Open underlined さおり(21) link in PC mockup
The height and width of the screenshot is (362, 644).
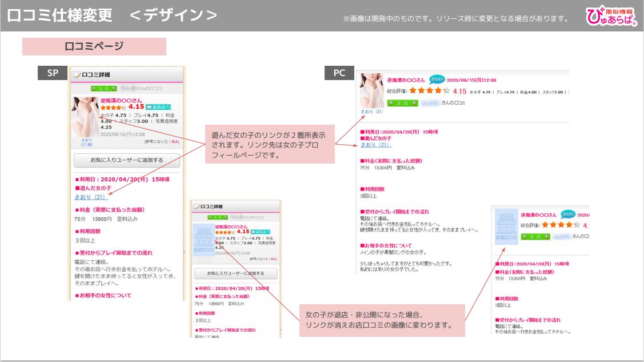(x=375, y=145)
